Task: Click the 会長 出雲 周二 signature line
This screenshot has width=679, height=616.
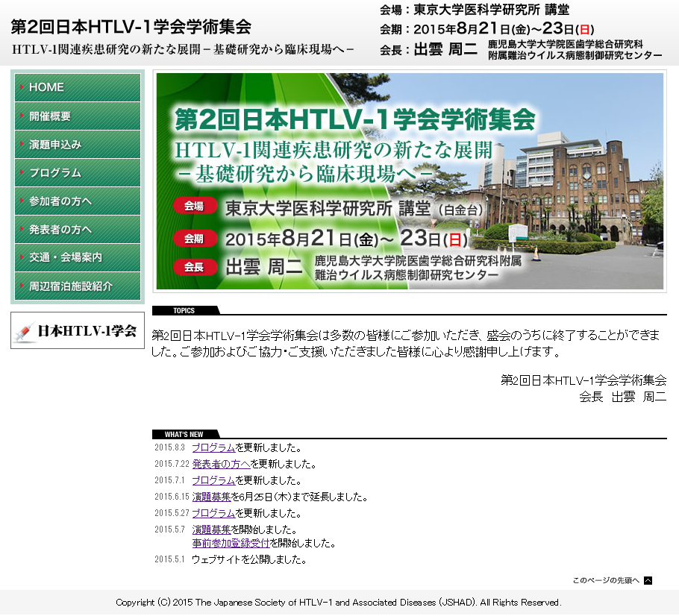Action: [x=623, y=397]
